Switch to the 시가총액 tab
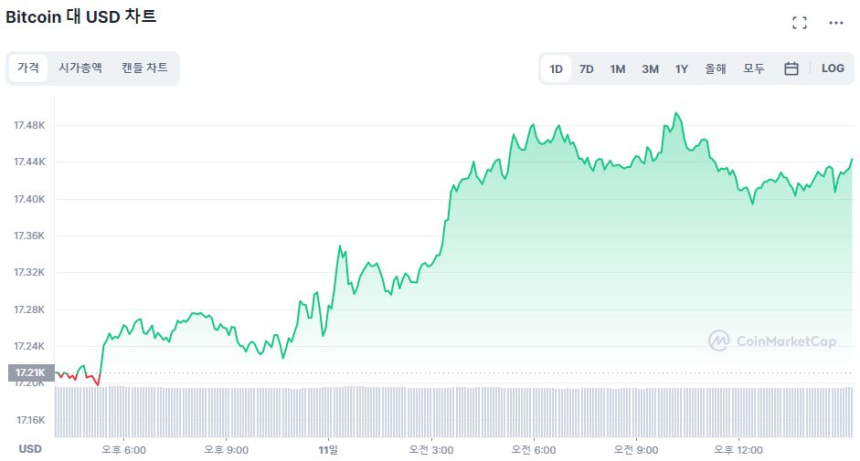Screen dimensions: 860x461 tap(80, 68)
